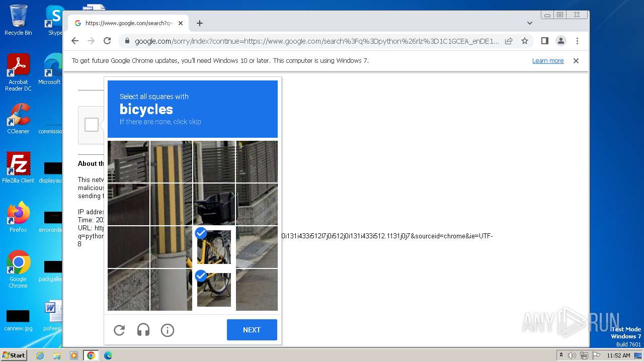Click the address bar URL

[317, 41]
